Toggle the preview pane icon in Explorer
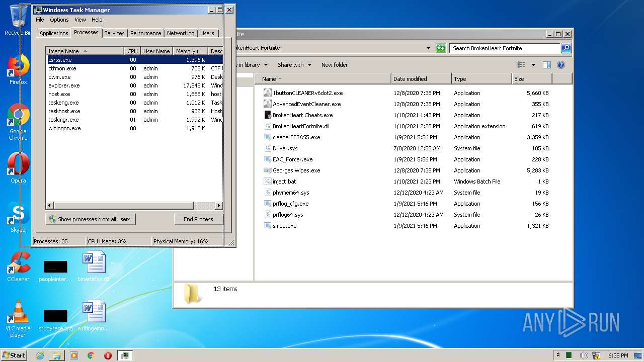This screenshot has height=362, width=644. coord(547,65)
